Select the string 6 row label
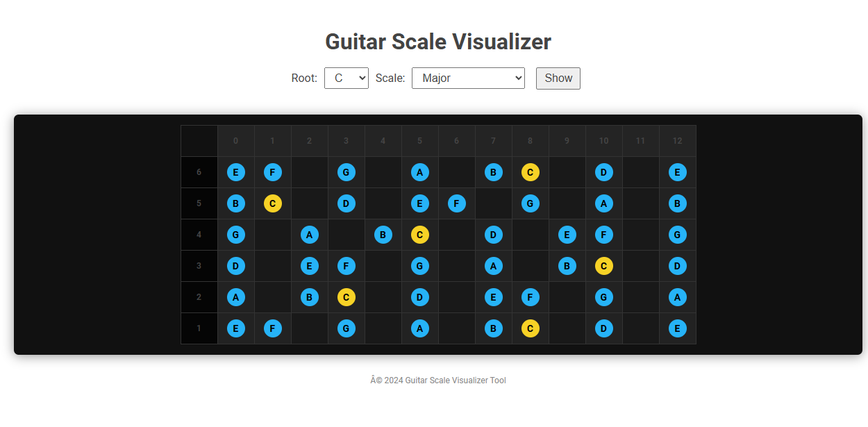This screenshot has width=868, height=427. 199,171
